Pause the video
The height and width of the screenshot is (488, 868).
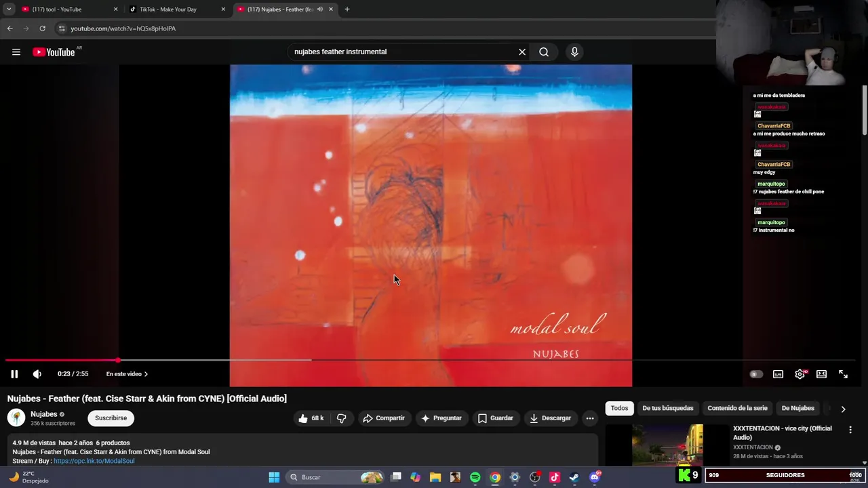(14, 374)
